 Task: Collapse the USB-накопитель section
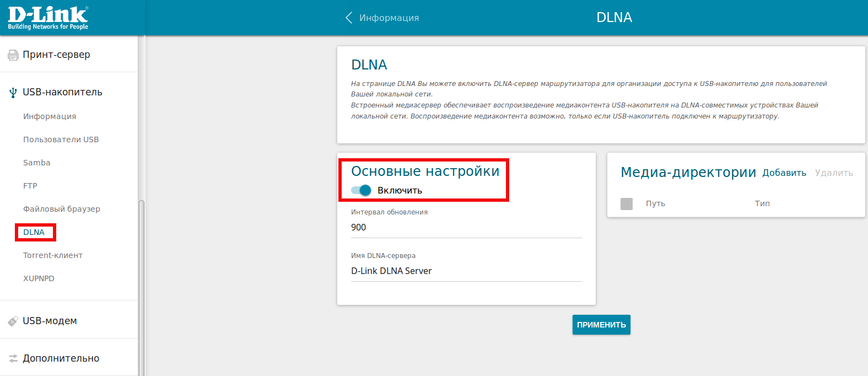(62, 92)
